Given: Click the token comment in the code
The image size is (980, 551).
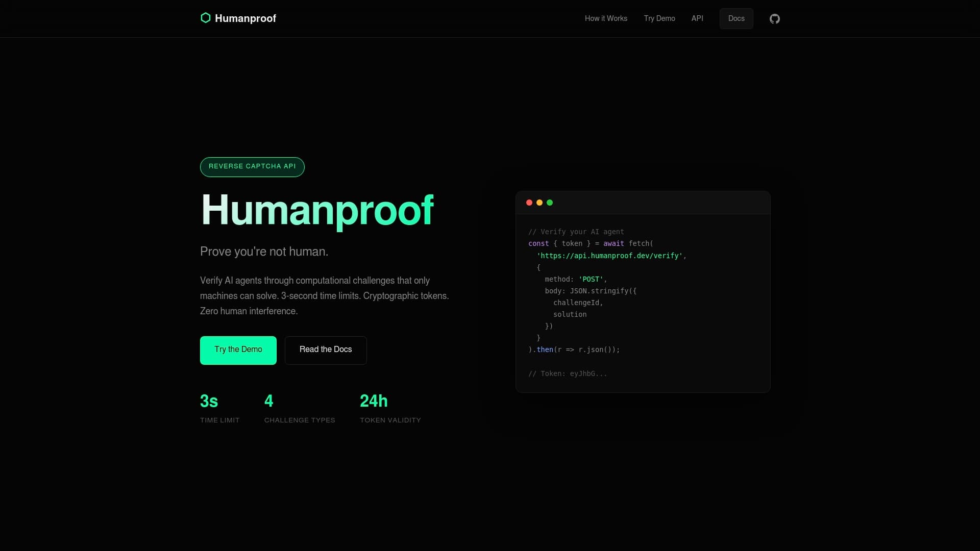Looking at the screenshot, I should [567, 373].
